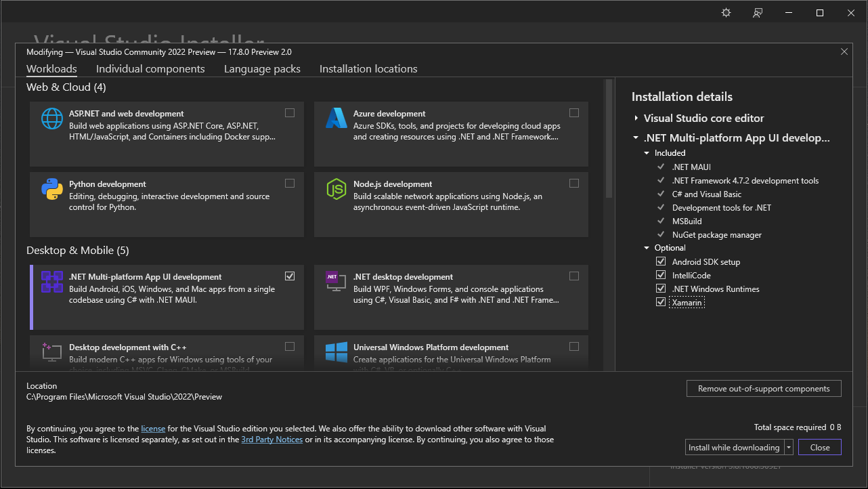Switch to the Workloads tab

point(51,69)
